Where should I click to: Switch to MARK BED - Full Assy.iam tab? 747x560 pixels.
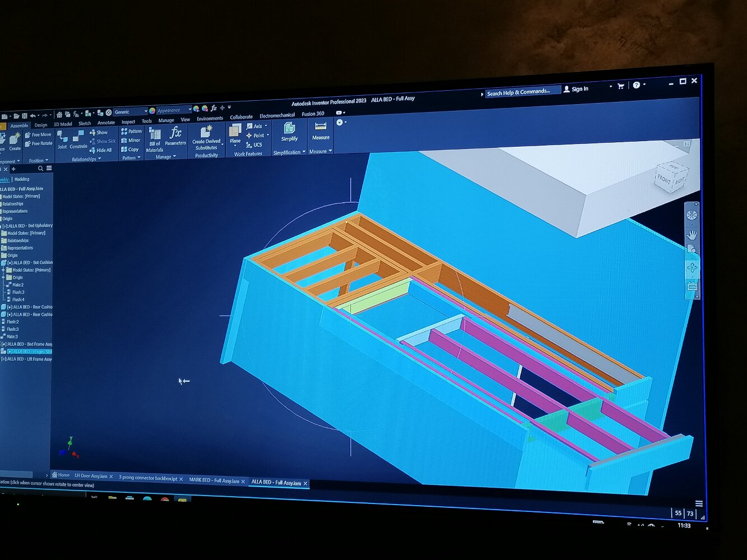[214, 480]
